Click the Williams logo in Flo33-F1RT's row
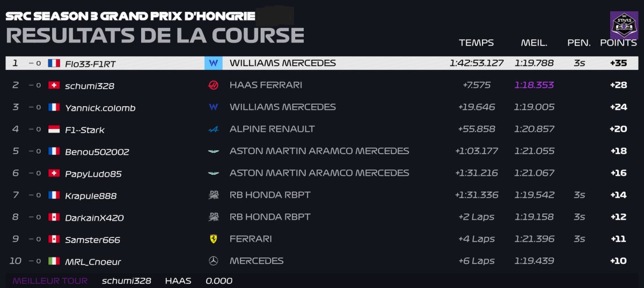This screenshot has height=288, width=644. click(x=213, y=63)
